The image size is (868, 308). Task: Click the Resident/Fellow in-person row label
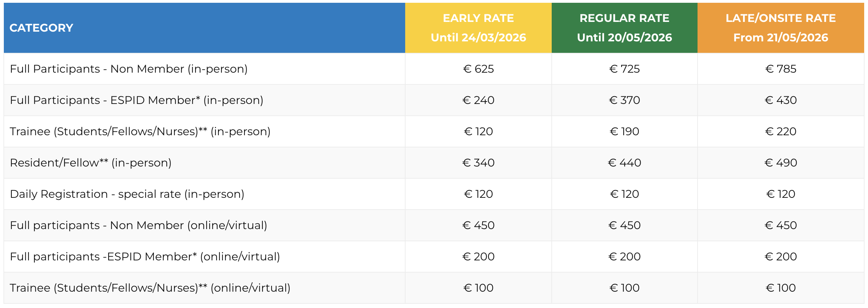point(91,163)
